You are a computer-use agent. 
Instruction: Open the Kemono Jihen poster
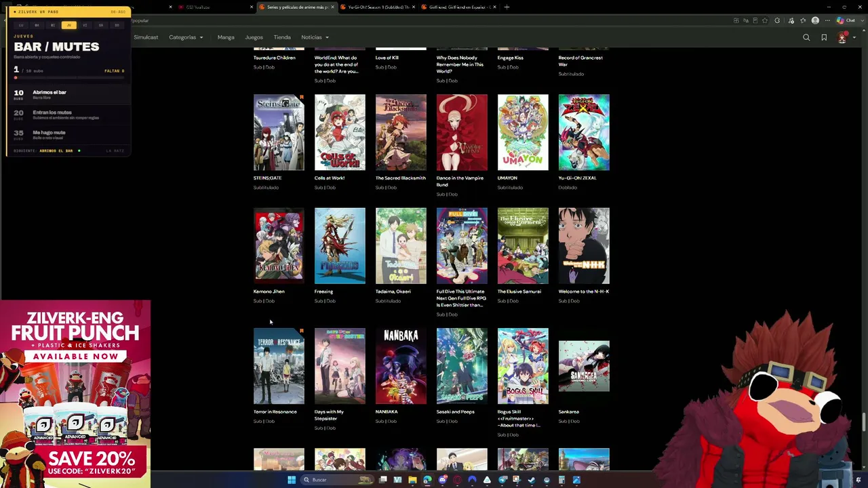(x=279, y=245)
